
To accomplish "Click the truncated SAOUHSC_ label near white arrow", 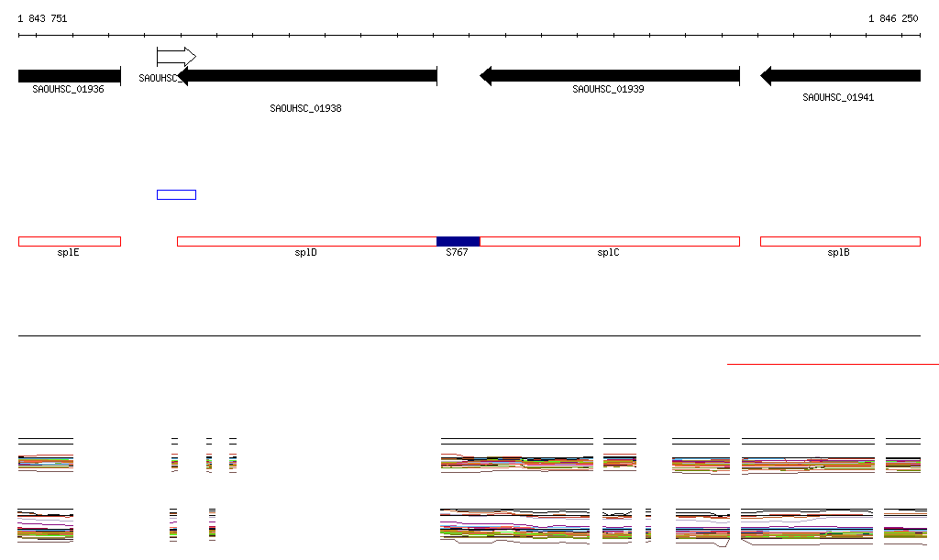I will point(159,79).
